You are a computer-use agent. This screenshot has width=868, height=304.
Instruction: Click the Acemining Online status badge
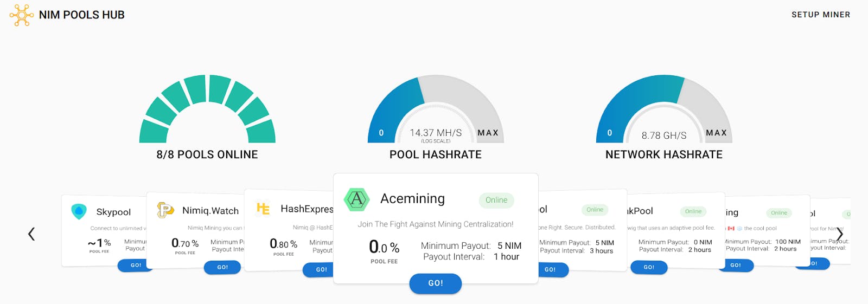tap(496, 200)
